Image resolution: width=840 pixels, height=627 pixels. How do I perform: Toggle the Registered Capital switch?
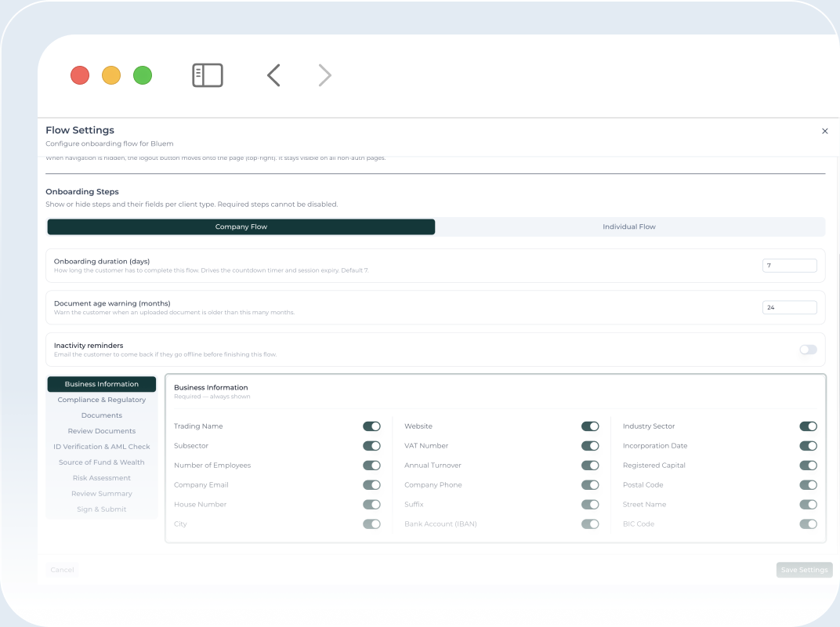(x=809, y=466)
